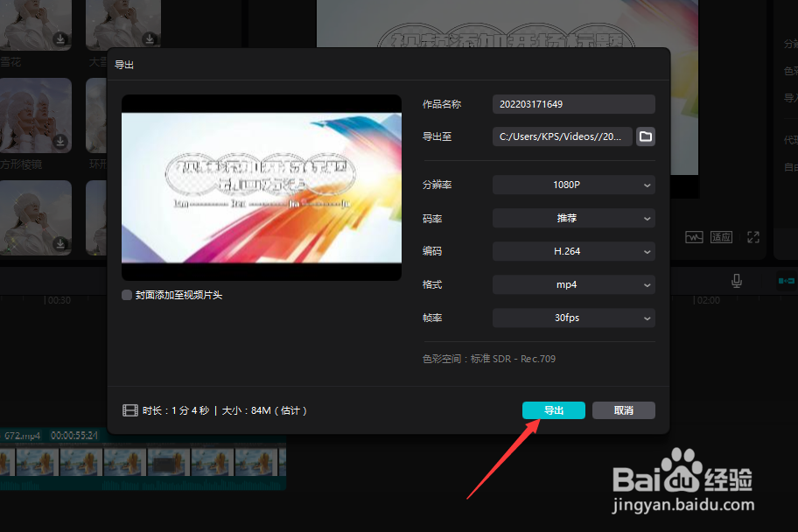Click the 00:30 mark on timeline ruler
Screen dimensions: 798x532
[x=58, y=300]
